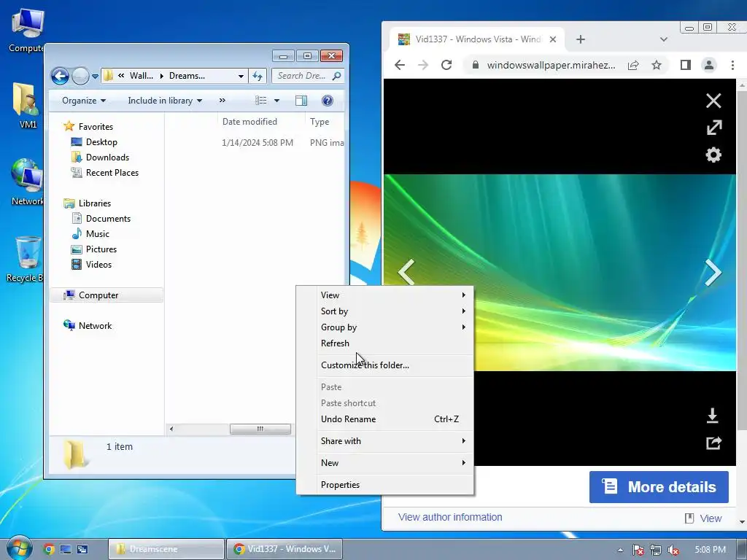Select Libraries in navigation pane
This screenshot has width=747, height=560.
click(94, 203)
